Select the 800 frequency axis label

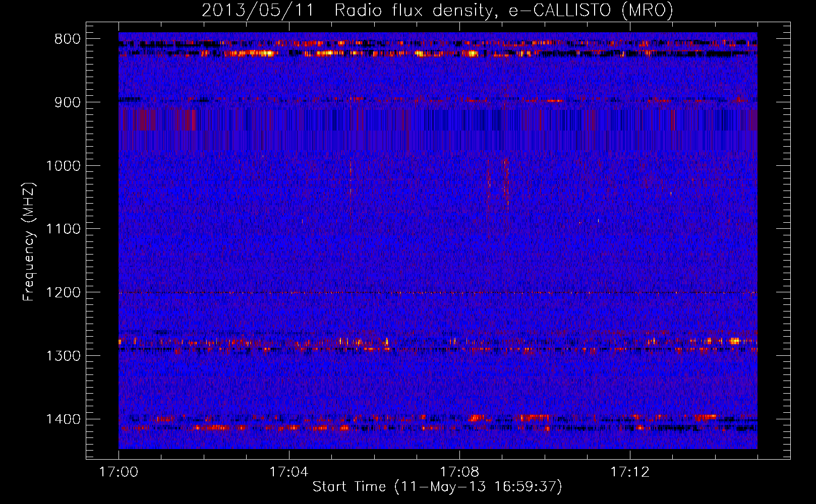click(67, 39)
